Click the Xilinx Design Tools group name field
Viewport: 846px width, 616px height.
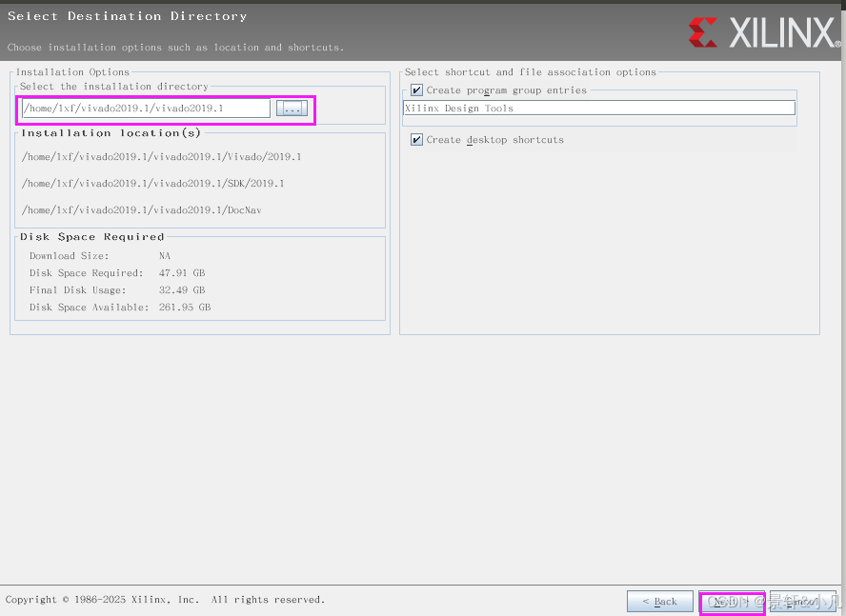pyautogui.click(x=599, y=108)
